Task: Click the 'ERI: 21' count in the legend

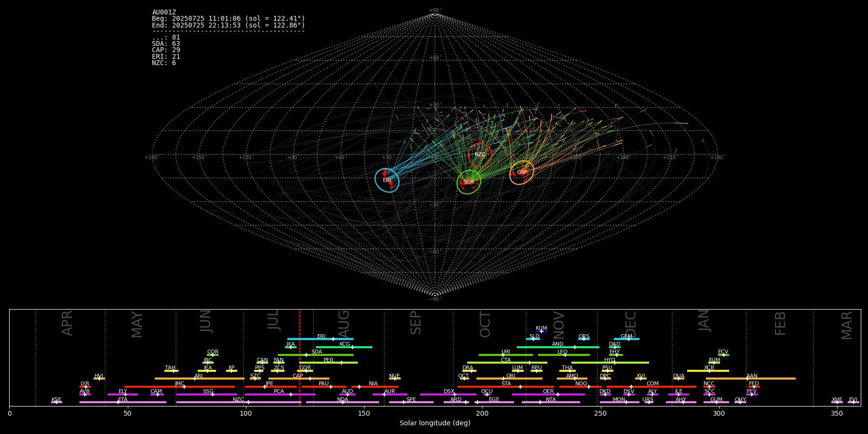Action: point(166,57)
